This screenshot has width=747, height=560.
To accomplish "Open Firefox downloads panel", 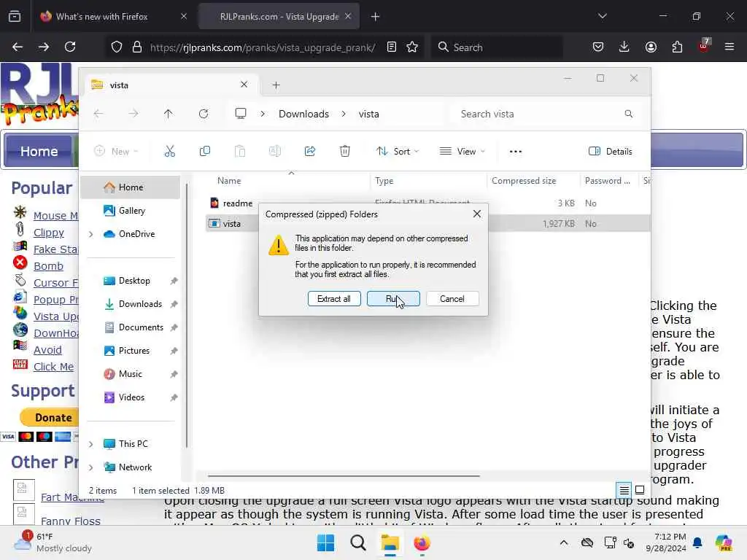I will coord(624,47).
